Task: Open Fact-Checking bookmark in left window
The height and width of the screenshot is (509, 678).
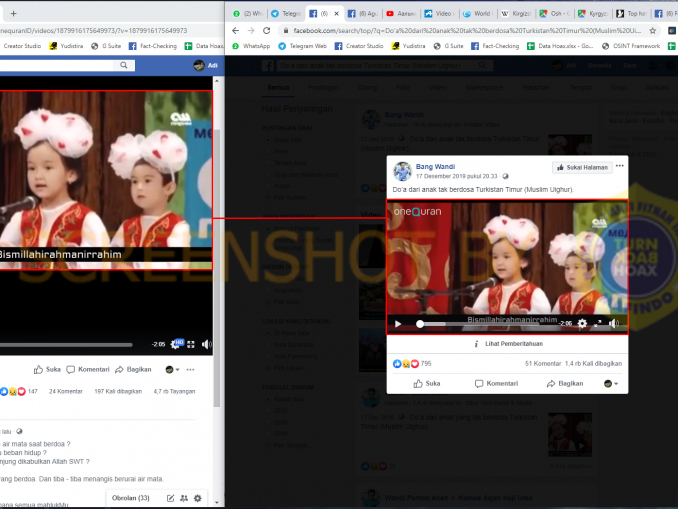Action: (153, 46)
